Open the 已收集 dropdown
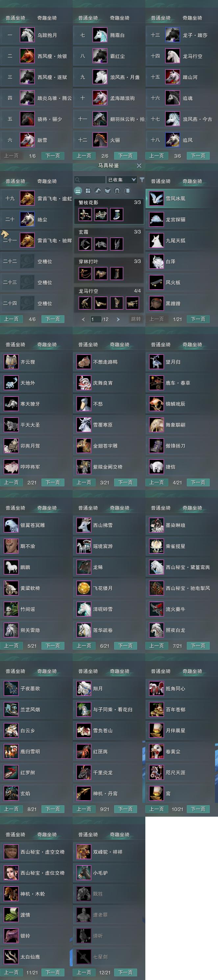The image size is (218, 980). click(122, 179)
